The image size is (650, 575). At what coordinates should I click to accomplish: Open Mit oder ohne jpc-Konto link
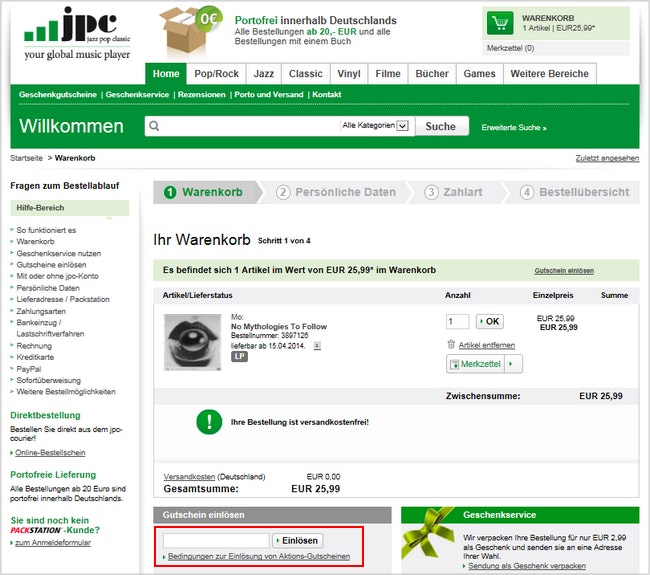tap(57, 276)
